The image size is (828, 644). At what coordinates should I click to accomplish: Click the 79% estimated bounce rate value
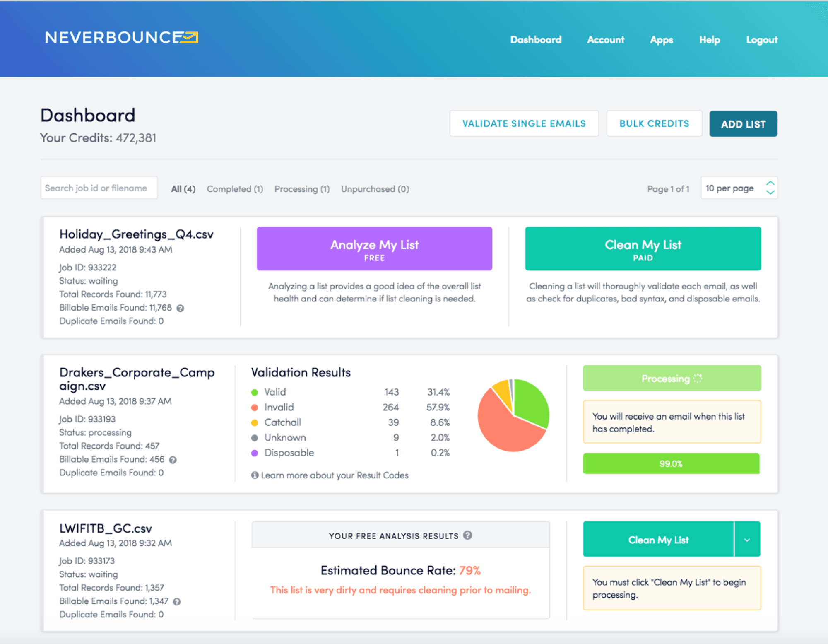click(x=470, y=571)
